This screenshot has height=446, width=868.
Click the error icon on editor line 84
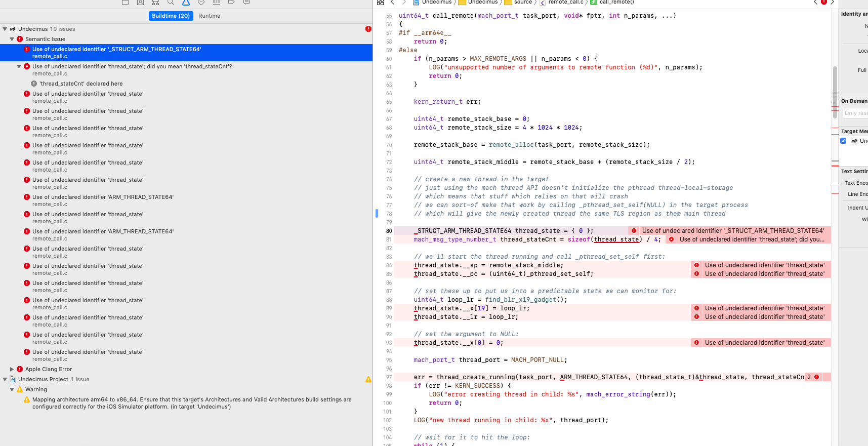point(696,265)
